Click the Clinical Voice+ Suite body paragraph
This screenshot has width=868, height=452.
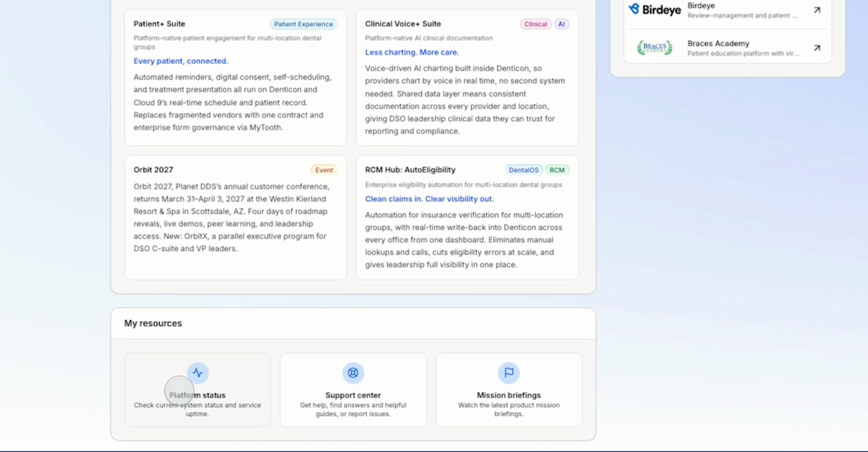[465, 100]
